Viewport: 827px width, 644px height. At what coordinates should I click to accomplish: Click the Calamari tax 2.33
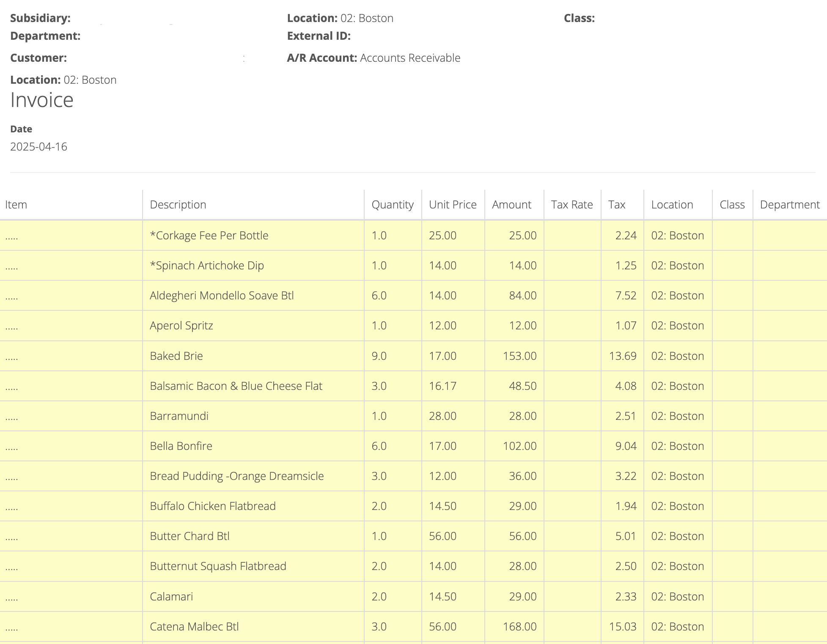626,597
